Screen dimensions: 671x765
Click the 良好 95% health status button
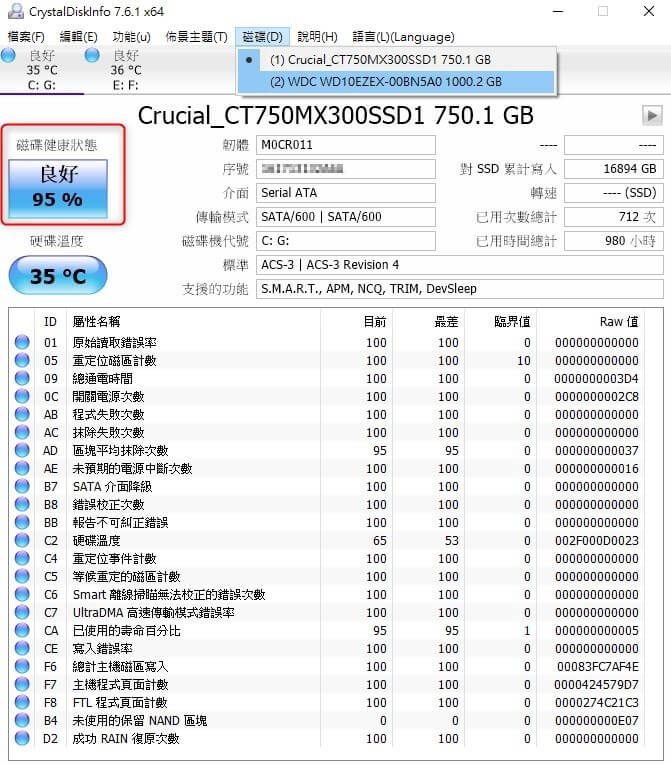click(58, 188)
